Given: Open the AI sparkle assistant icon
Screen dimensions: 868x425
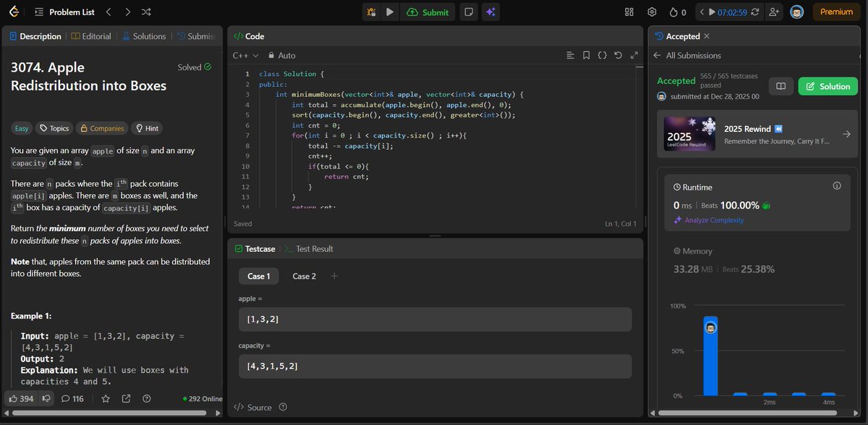Looking at the screenshot, I should click(491, 12).
